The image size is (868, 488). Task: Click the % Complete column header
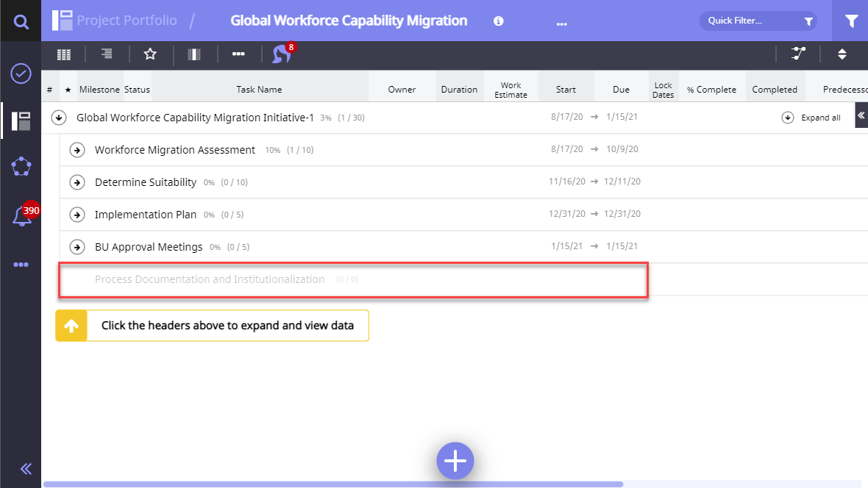click(x=711, y=90)
